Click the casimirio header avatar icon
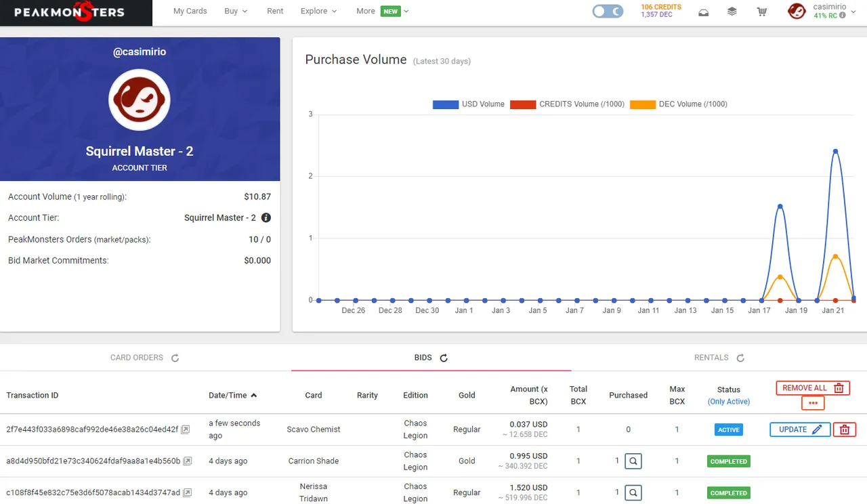The height and width of the screenshot is (504, 867). 797,12
